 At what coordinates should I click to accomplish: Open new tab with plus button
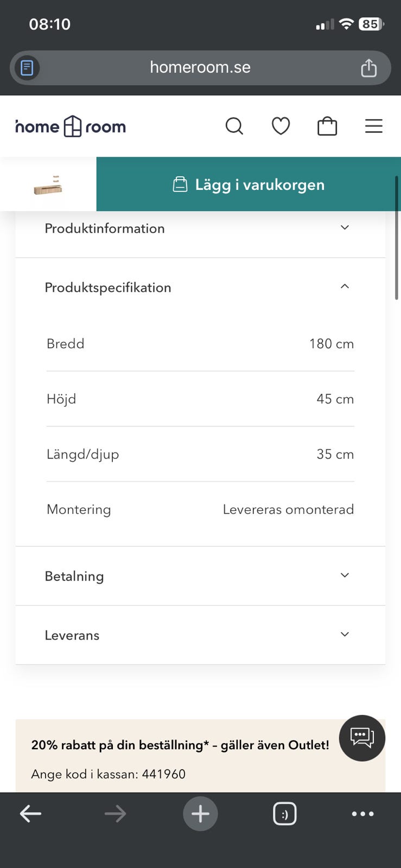[200, 813]
